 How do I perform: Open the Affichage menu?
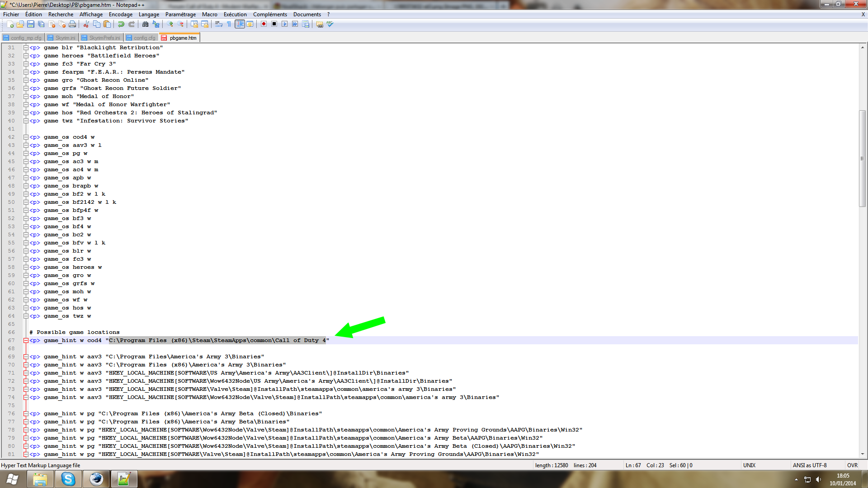click(x=91, y=14)
